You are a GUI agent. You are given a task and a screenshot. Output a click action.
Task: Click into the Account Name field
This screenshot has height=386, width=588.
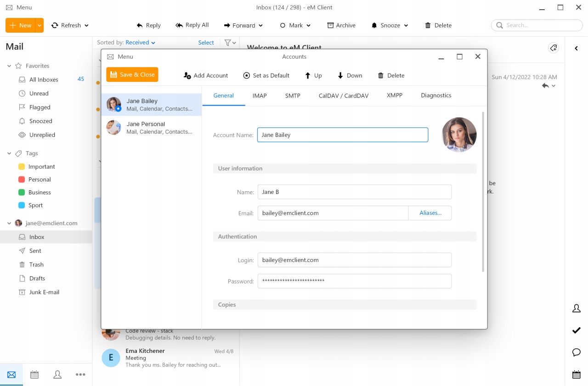(x=342, y=135)
